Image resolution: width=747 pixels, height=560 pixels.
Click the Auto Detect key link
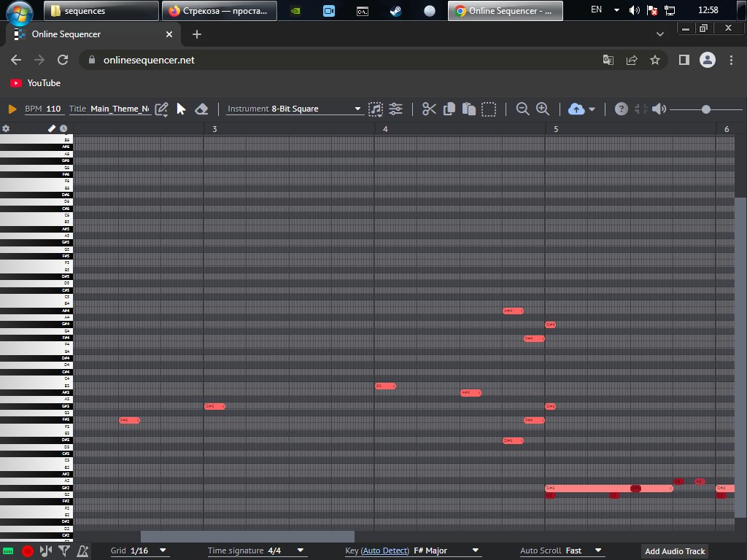point(385,551)
